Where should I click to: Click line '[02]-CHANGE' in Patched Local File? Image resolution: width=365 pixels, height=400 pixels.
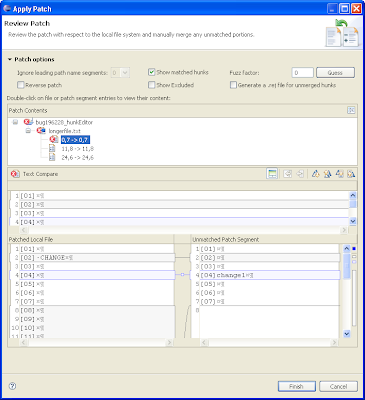[x=92, y=258]
